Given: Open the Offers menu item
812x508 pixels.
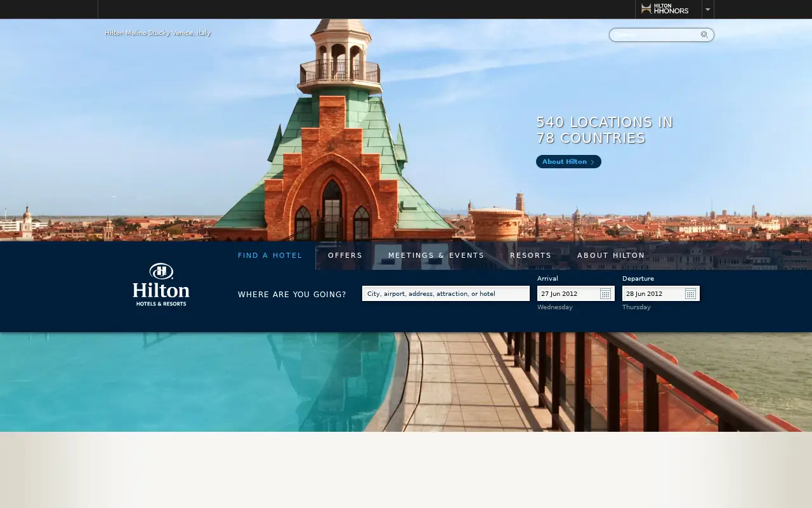Looking at the screenshot, I should coord(345,255).
